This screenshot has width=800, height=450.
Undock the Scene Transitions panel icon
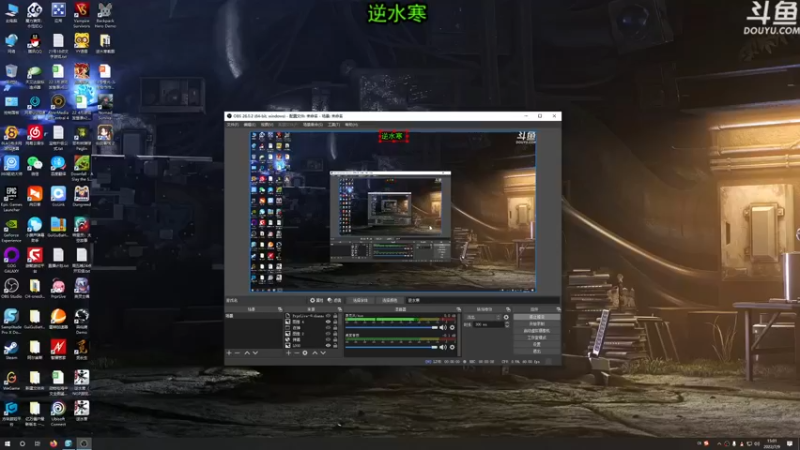click(508, 309)
